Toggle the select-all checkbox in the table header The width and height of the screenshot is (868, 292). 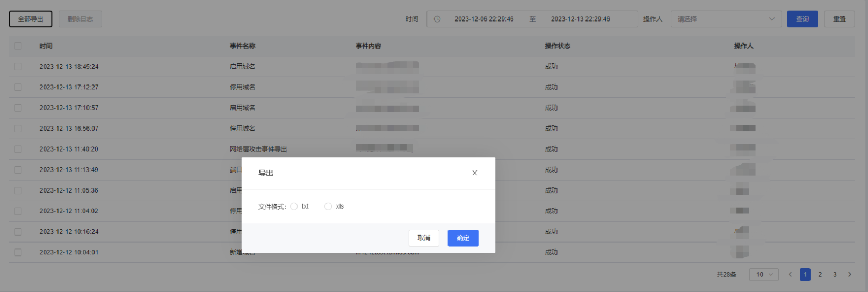[18, 46]
